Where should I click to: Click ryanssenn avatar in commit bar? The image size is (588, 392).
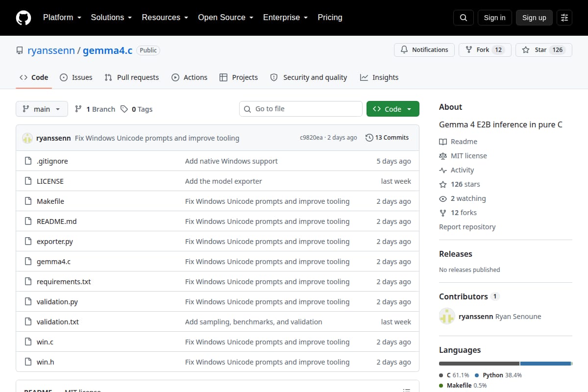click(27, 138)
